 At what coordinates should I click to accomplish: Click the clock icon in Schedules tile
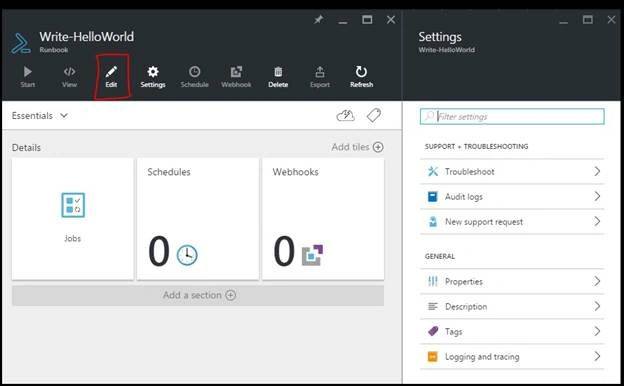click(187, 255)
